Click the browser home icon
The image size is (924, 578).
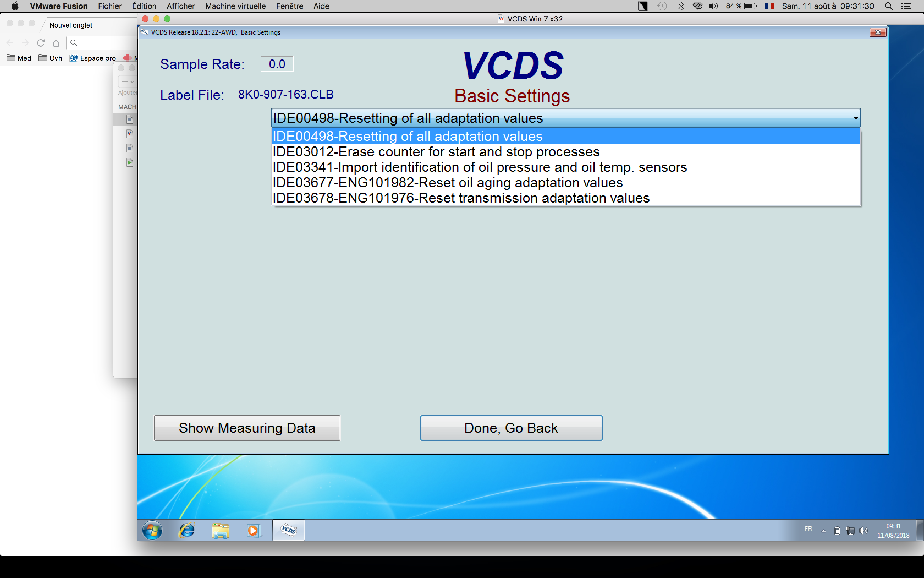[56, 43]
